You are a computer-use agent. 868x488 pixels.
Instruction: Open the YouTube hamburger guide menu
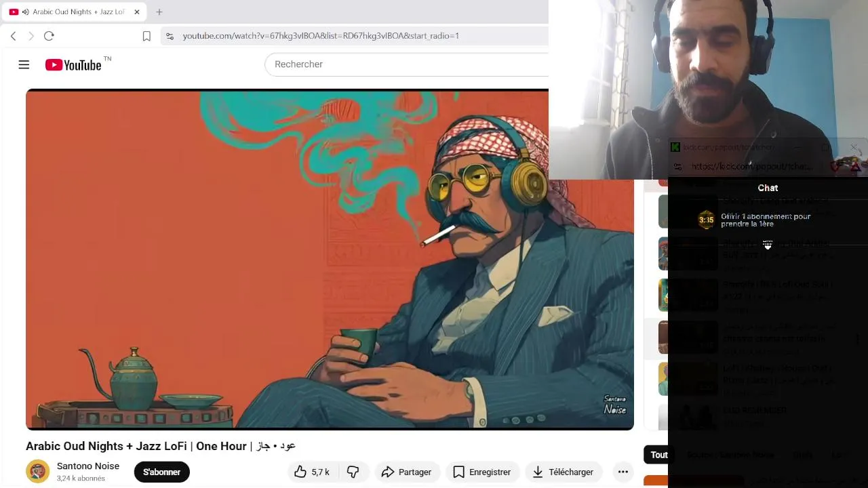pyautogui.click(x=24, y=64)
